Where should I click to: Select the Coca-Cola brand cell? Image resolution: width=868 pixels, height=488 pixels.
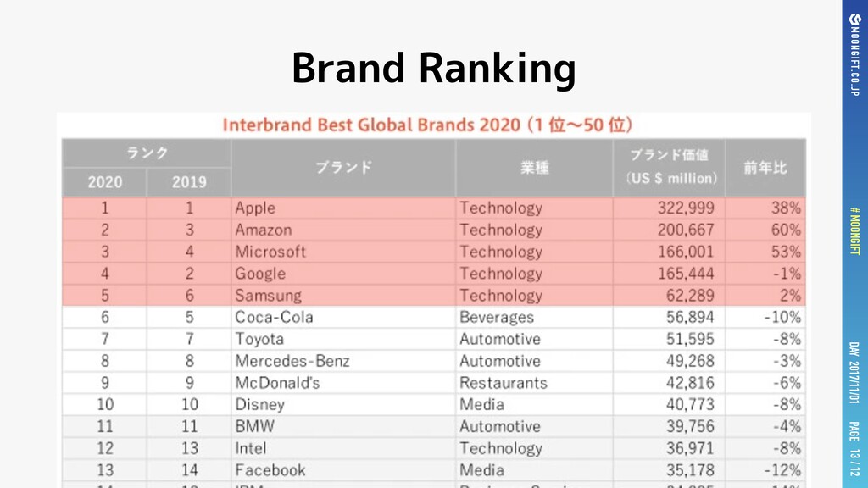(344, 317)
